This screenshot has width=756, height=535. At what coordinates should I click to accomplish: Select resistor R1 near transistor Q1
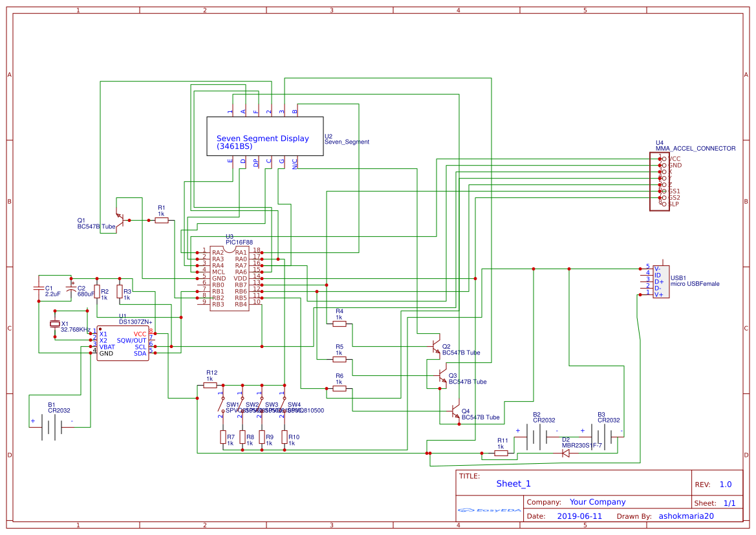pyautogui.click(x=161, y=220)
